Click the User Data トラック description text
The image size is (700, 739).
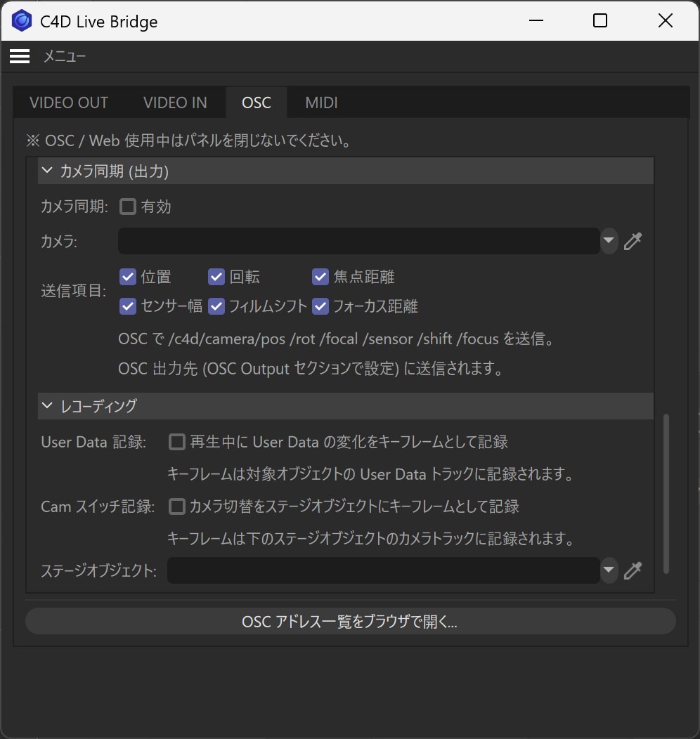(370, 474)
